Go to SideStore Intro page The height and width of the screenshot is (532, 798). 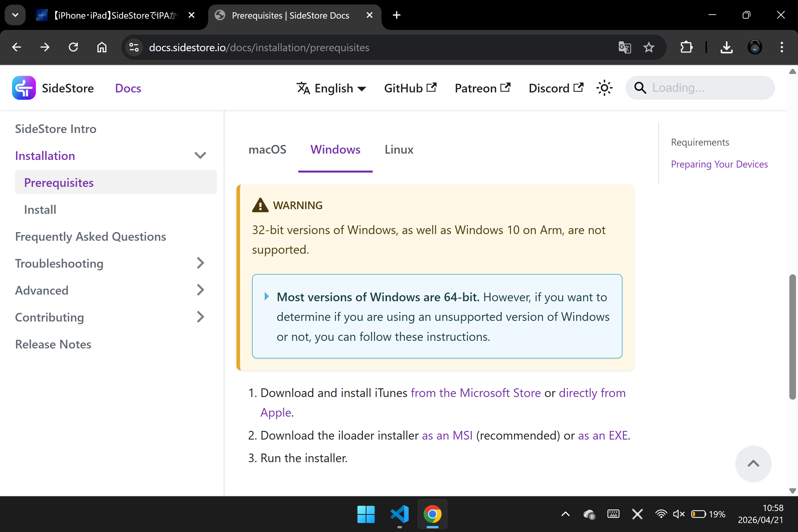pyautogui.click(x=56, y=129)
